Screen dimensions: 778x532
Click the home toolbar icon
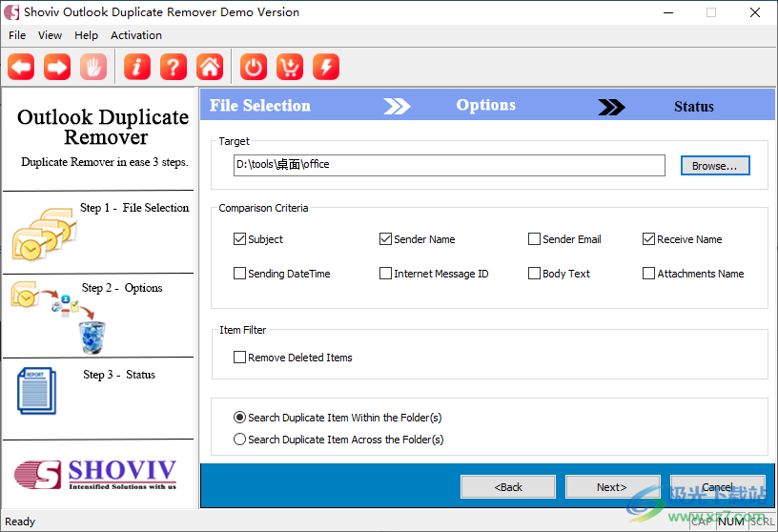point(210,67)
